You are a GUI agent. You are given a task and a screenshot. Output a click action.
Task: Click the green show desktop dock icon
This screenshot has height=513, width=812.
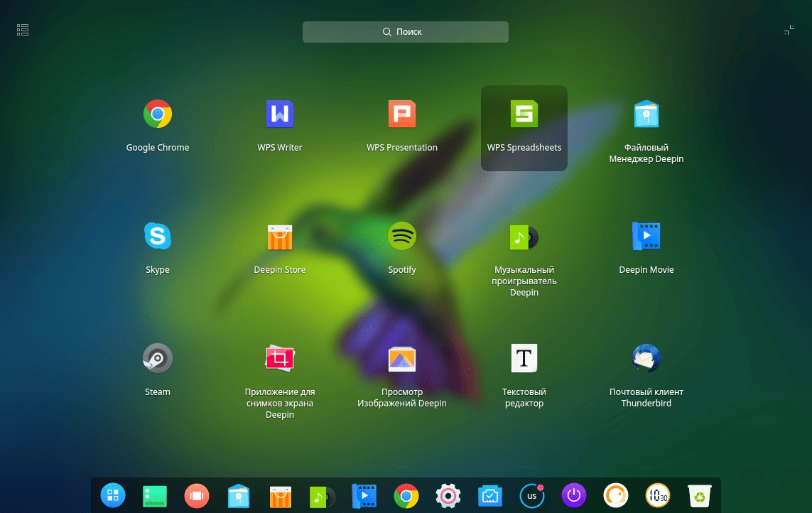[155, 496]
